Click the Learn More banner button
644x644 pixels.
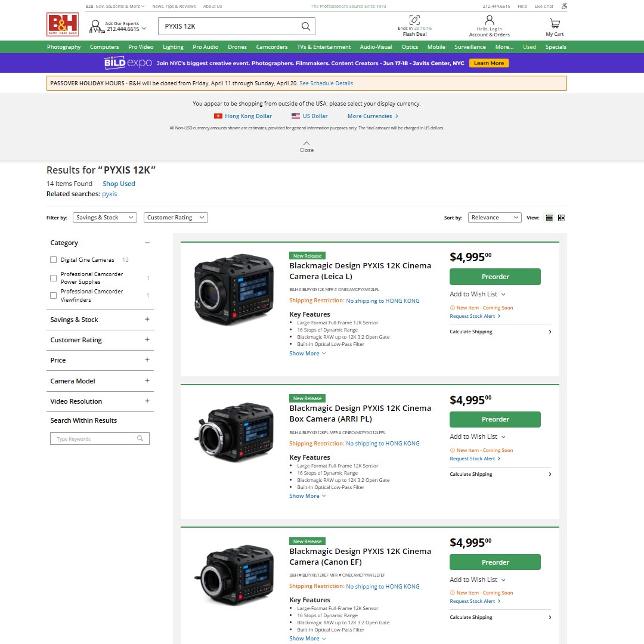(x=488, y=63)
